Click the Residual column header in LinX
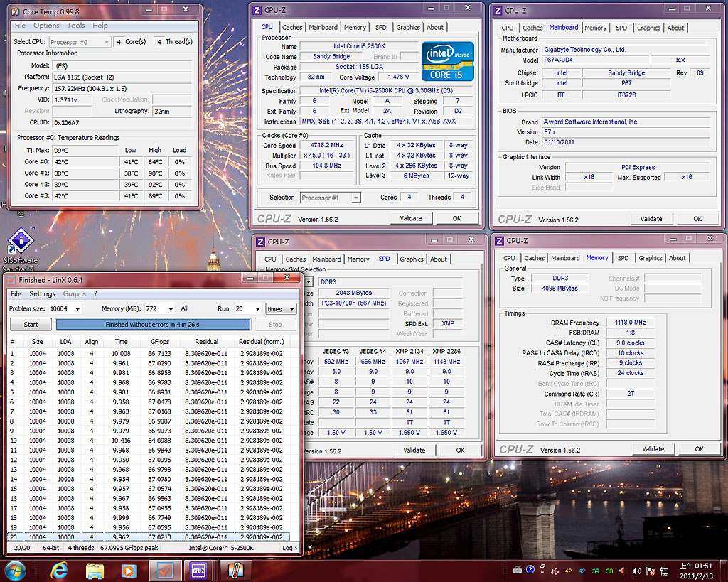Viewport: 728px width, 582px height. pos(207,342)
